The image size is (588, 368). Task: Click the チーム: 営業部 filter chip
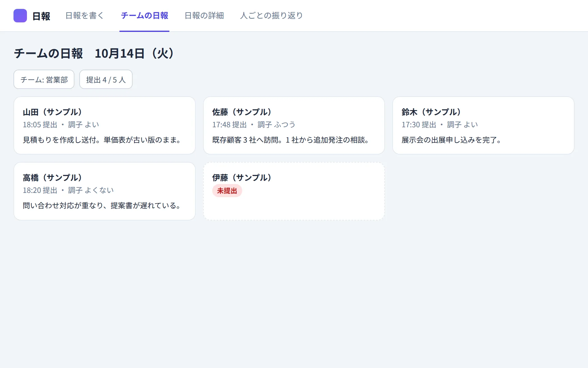[44, 79]
